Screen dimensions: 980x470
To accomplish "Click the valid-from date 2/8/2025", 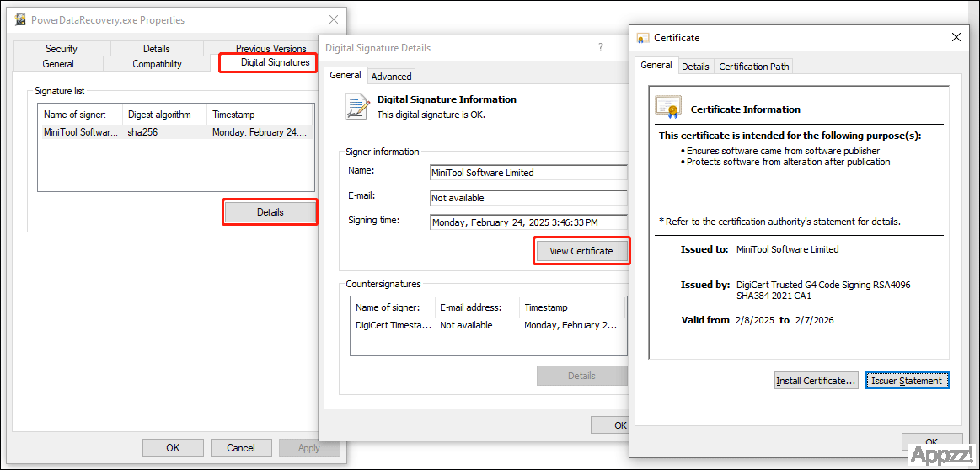I will pyautogui.click(x=754, y=320).
